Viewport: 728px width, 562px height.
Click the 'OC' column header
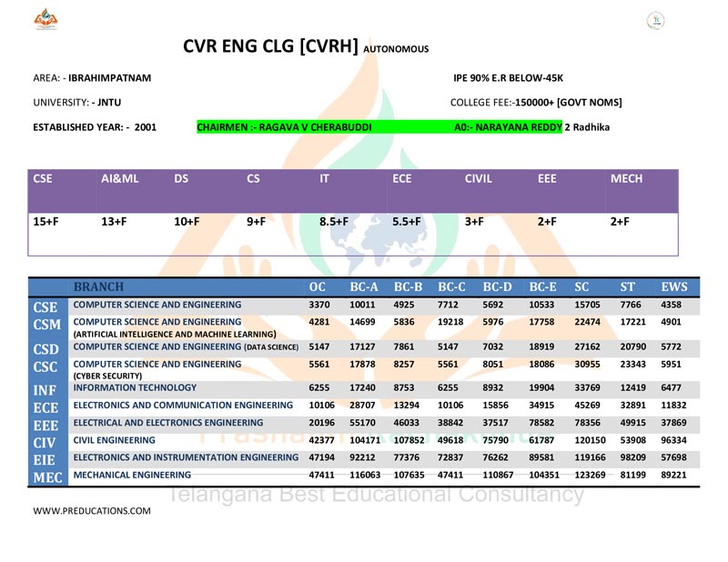(x=317, y=286)
